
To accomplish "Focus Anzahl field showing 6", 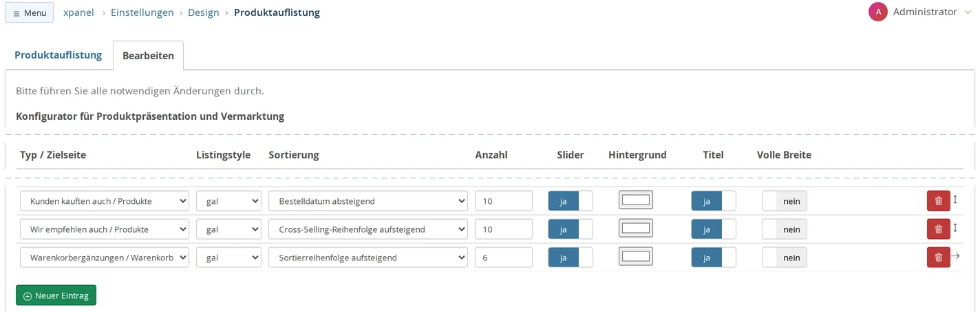I will (504, 258).
